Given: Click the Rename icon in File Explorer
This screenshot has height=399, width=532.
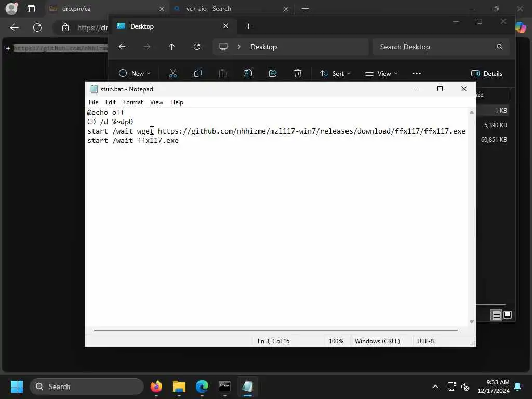Looking at the screenshot, I should [248, 73].
